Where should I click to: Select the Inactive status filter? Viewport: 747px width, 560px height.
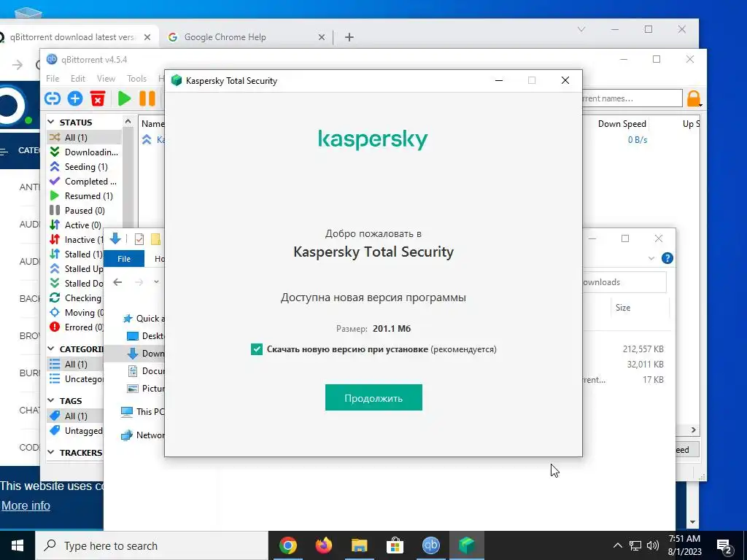[x=76, y=239]
